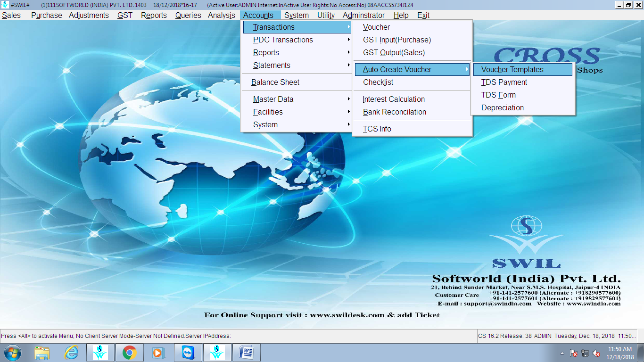Expand Facilities submenu arrow
The width and height of the screenshot is (644, 362).
[x=349, y=112]
